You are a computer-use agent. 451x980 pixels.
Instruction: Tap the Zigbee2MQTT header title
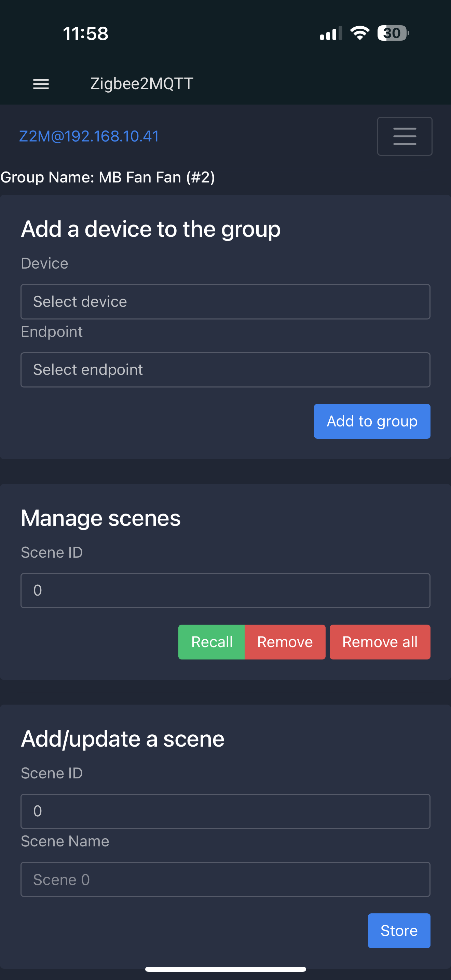141,84
